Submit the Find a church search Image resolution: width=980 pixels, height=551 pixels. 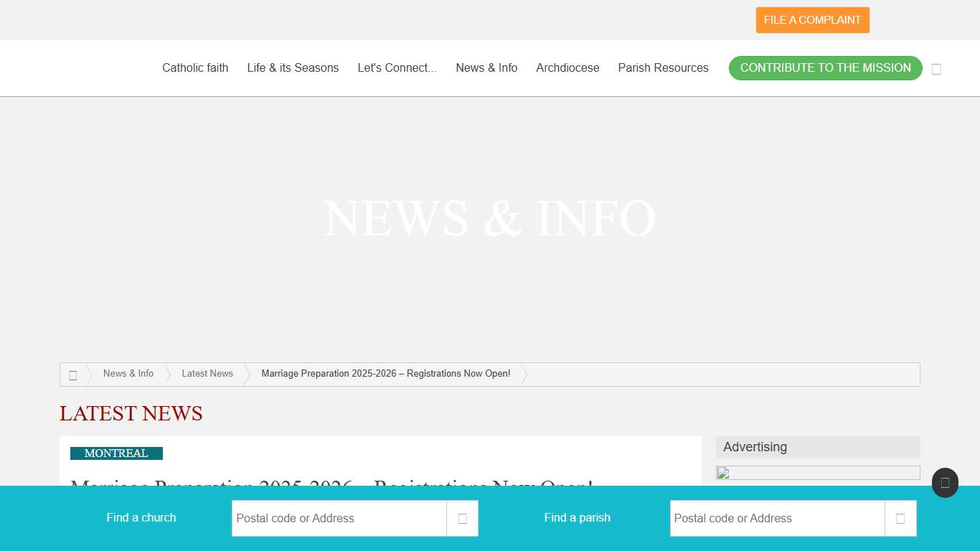(x=462, y=518)
